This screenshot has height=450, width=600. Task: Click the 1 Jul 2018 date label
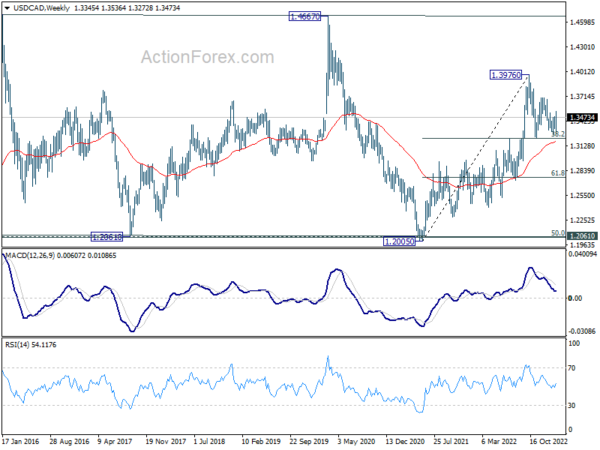pyautogui.click(x=209, y=441)
